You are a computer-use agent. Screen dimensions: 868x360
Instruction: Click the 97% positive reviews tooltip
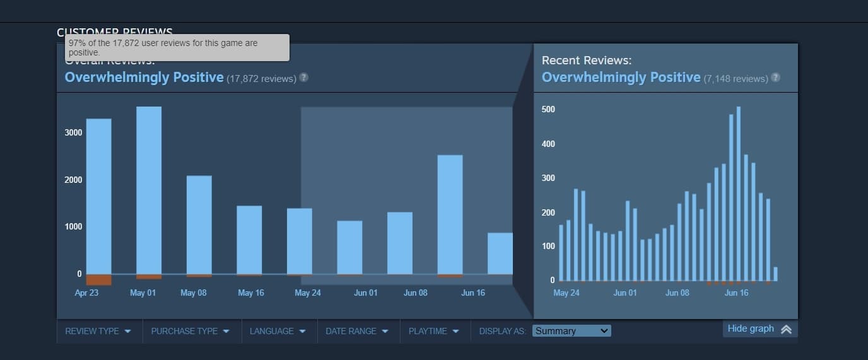tap(177, 48)
